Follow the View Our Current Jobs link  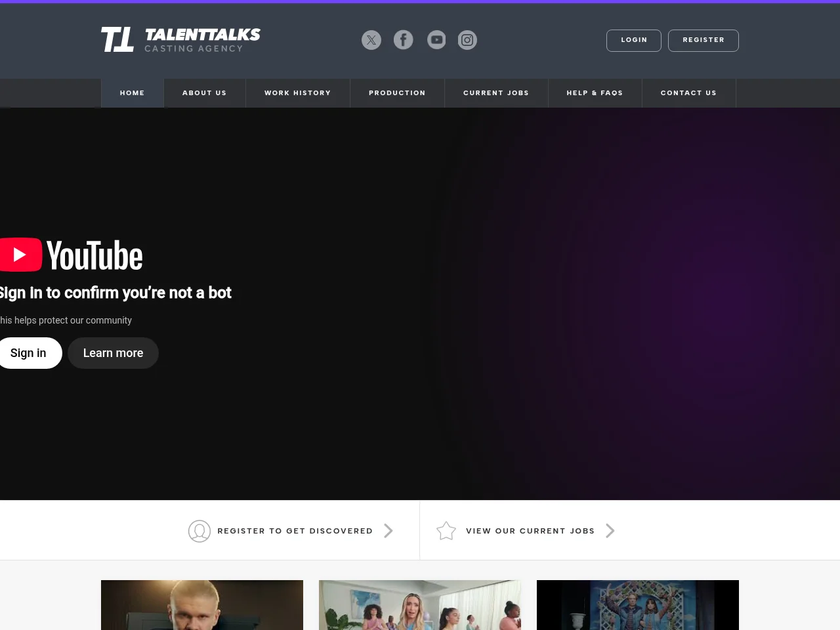tap(530, 531)
